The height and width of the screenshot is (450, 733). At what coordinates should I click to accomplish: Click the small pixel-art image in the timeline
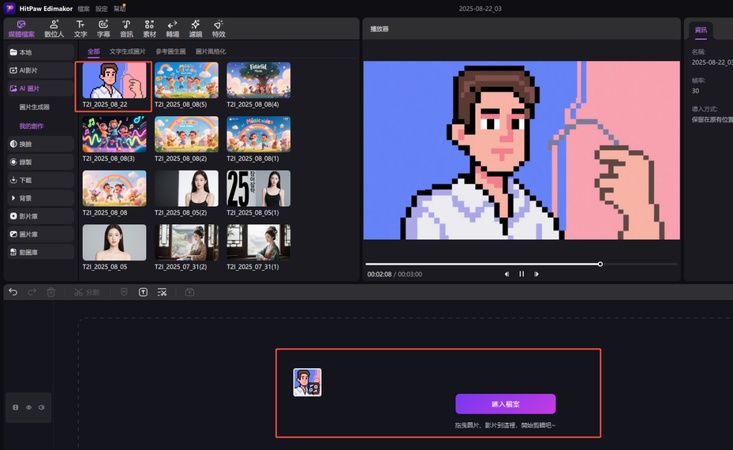307,382
